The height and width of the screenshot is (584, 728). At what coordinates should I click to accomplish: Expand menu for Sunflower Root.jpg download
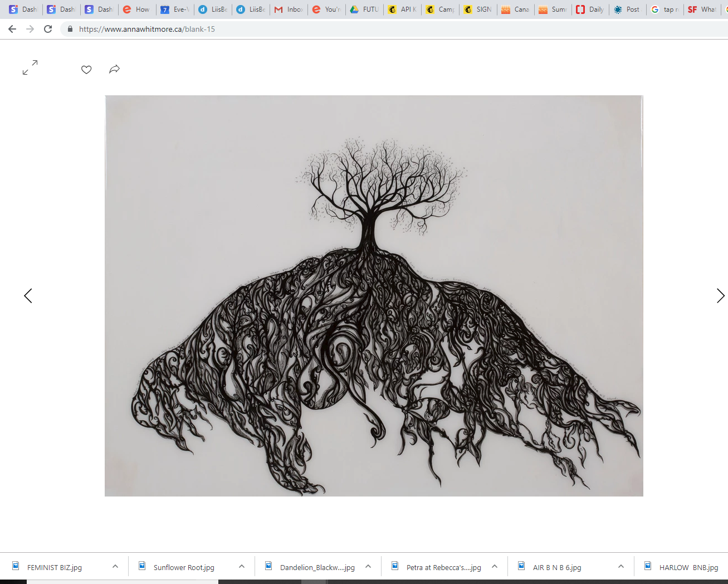pos(242,566)
